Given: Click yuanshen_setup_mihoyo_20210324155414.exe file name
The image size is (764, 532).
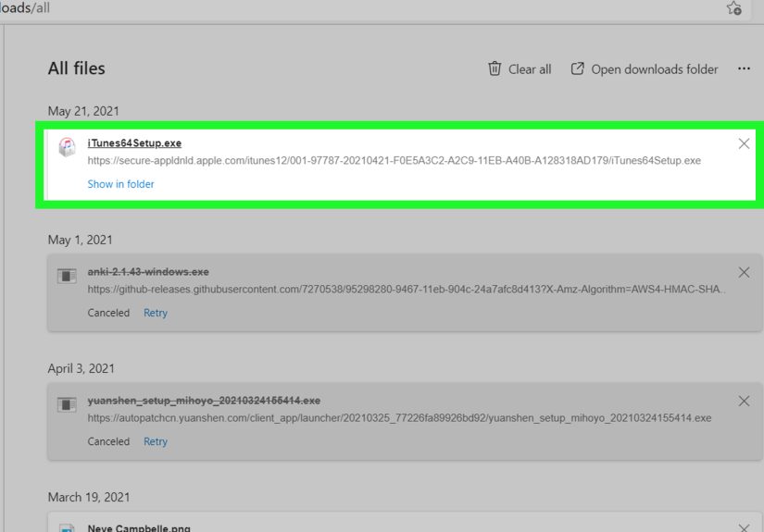Looking at the screenshot, I should 204,401.
